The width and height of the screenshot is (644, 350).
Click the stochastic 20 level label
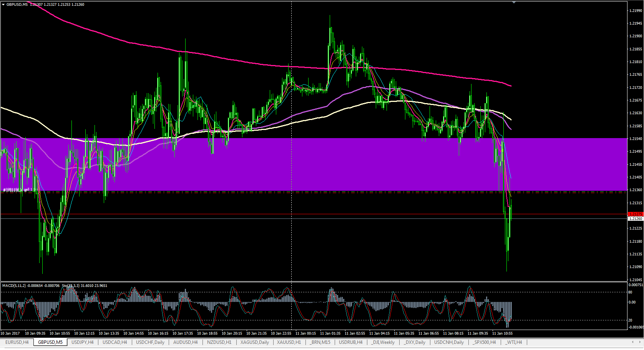click(630, 320)
